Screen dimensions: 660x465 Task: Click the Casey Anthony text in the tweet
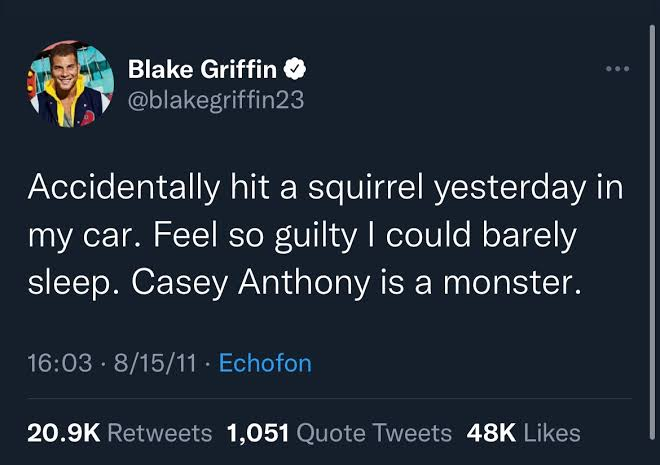pyautogui.click(x=251, y=283)
